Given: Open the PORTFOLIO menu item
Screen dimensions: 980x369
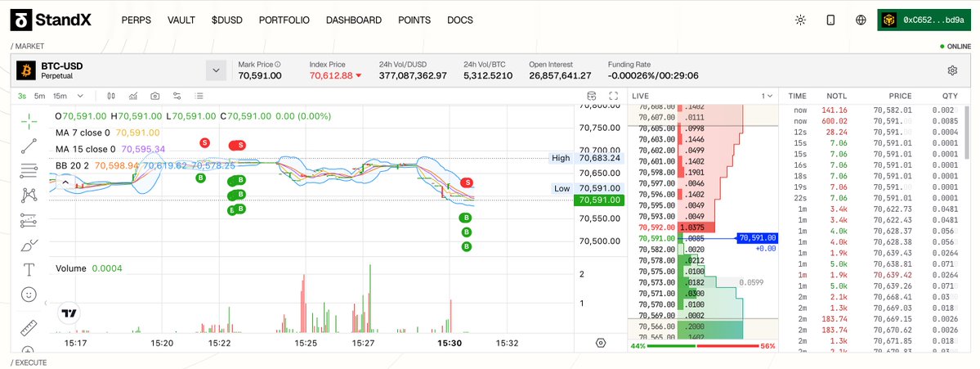Looking at the screenshot, I should [x=284, y=20].
